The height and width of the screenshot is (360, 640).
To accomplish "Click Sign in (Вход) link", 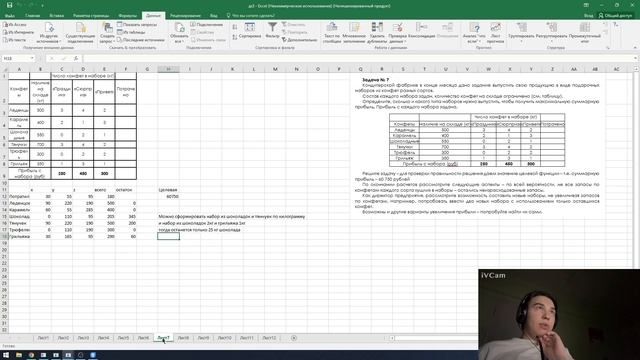I will pos(588,16).
